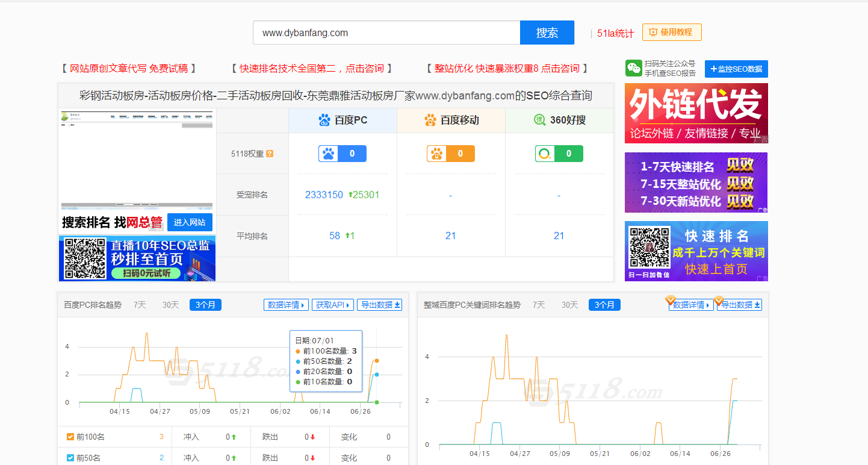Click the WeChat QR follow icon
This screenshot has width=868, height=465.
pos(633,68)
